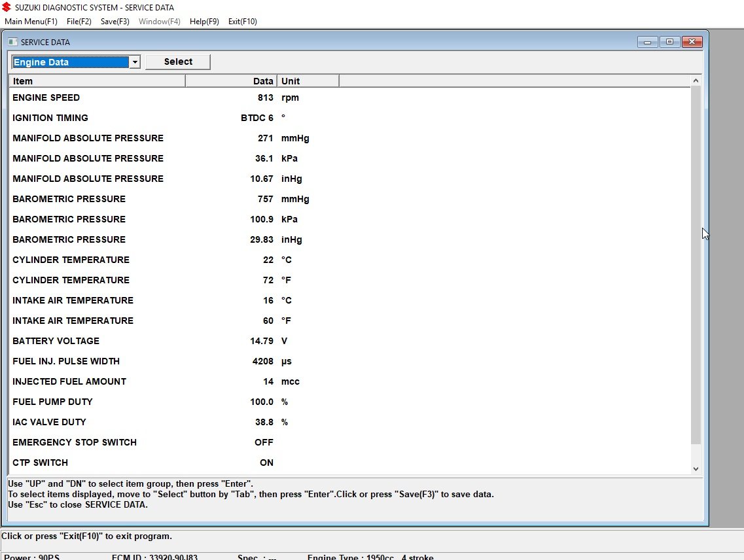The height and width of the screenshot is (560, 744).
Task: Select MANIFOLD ABSOLUTE PRESSURE mmHg row
Action: (349, 138)
